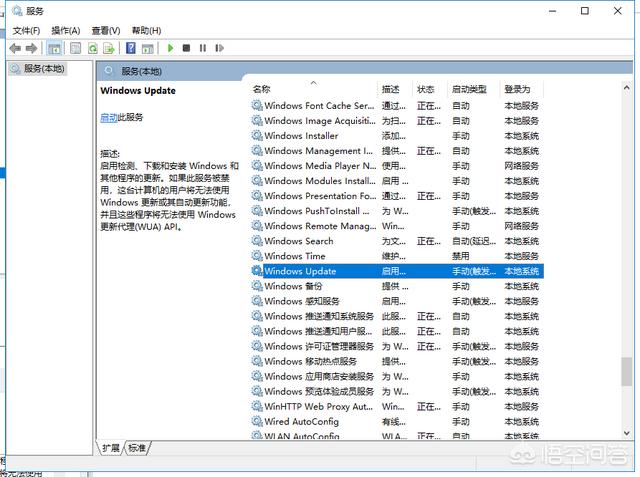Select the Windows Time service
This screenshot has height=477, width=640.
(397, 256)
